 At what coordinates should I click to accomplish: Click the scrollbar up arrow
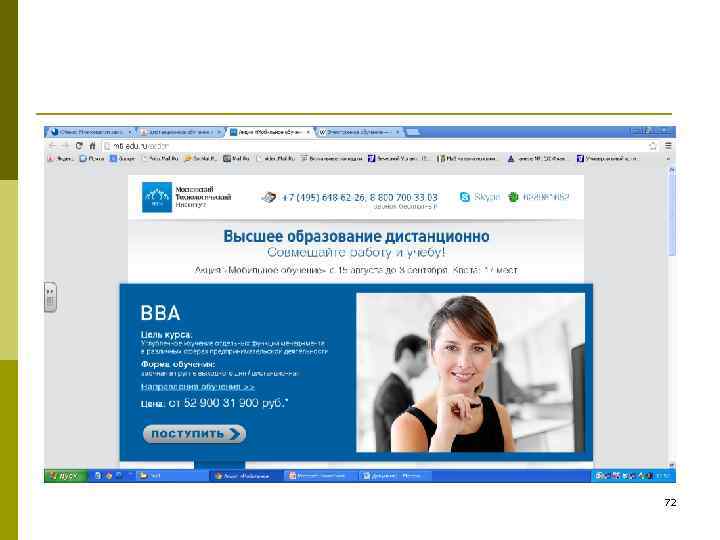[672, 170]
